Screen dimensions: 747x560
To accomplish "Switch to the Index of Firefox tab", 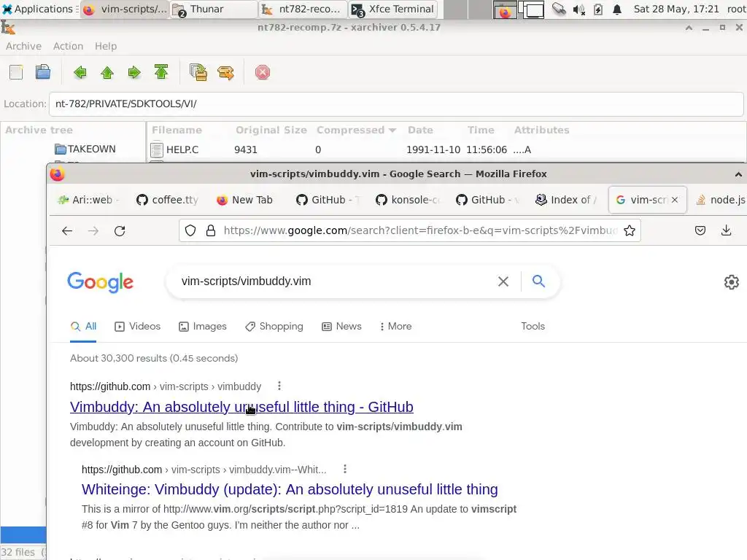I will click(566, 200).
